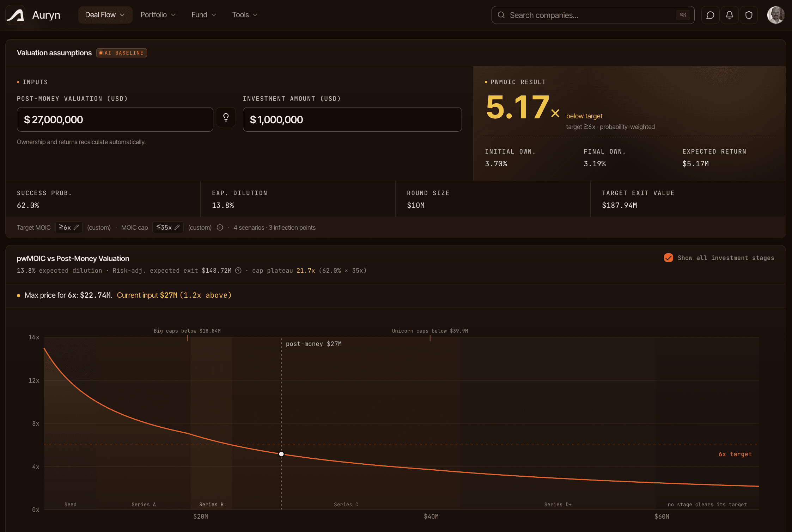Viewport: 792px width, 532px height.
Task: Click the Round Size $10M value
Action: pyautogui.click(x=416, y=205)
